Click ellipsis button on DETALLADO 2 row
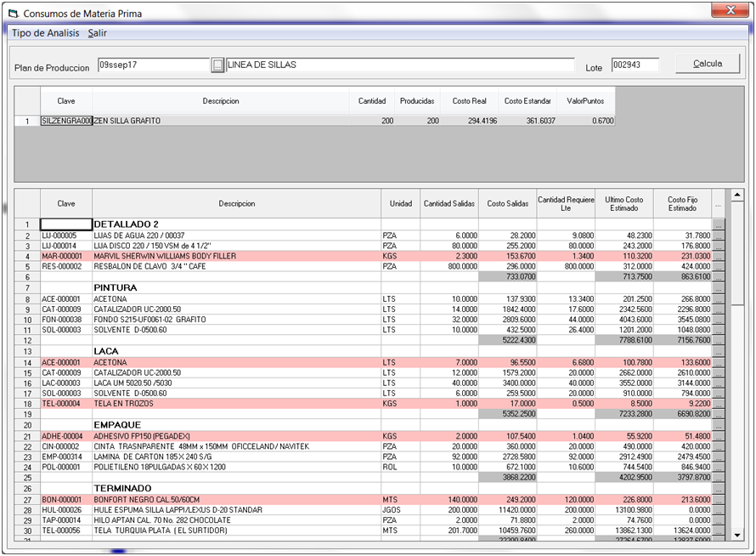This screenshot has width=756, height=556. click(x=719, y=224)
